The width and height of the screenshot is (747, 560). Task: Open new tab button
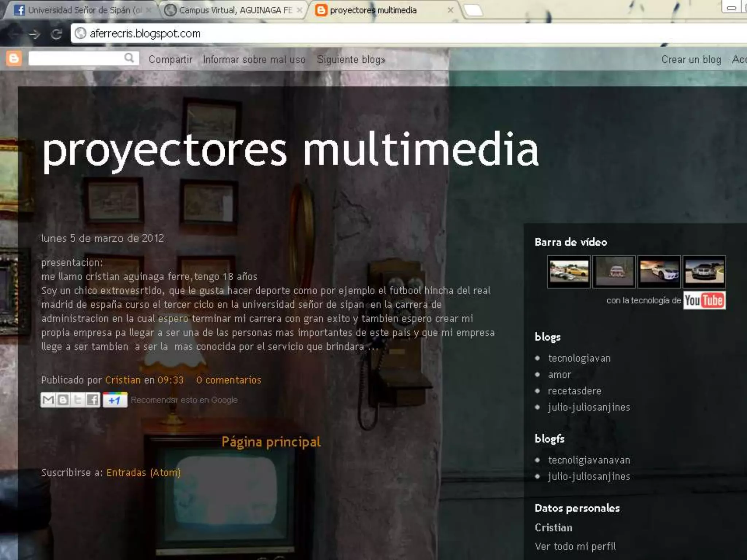tap(473, 10)
